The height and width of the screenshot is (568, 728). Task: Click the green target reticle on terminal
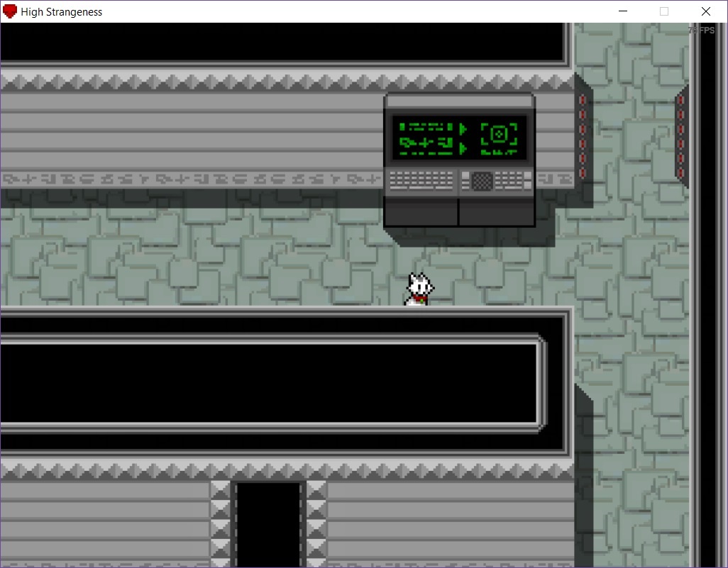(499, 135)
